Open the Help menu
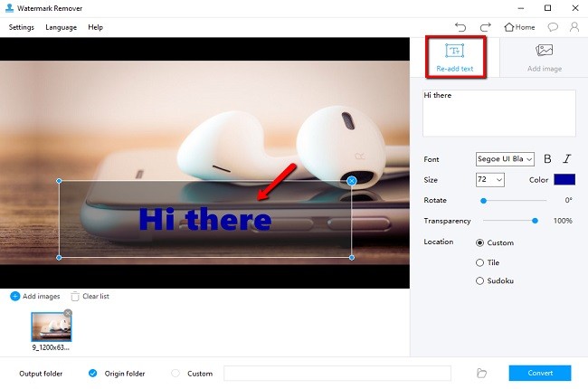588x389 pixels. tap(95, 27)
